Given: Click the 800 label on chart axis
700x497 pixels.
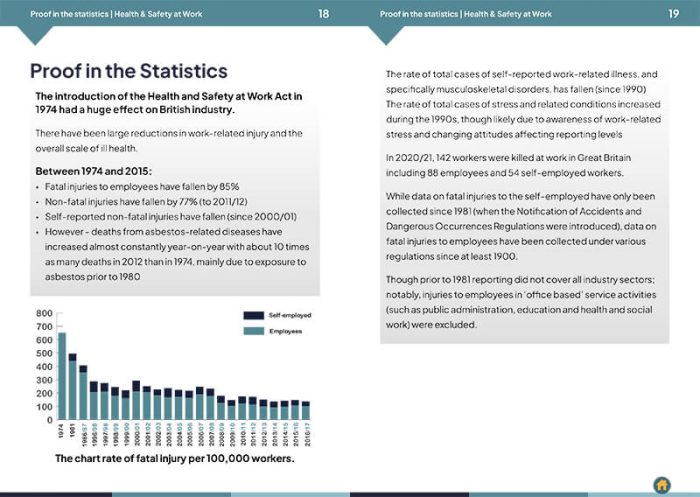Looking at the screenshot, I should [44, 313].
